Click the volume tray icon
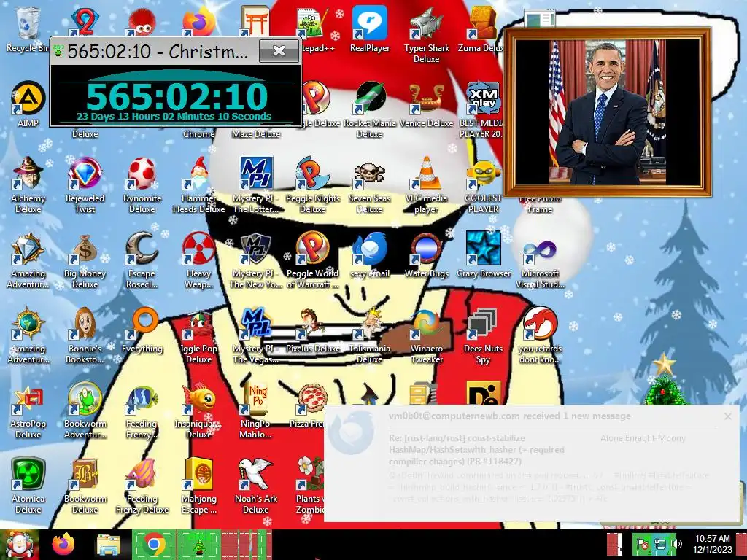The image size is (747, 560). tap(676, 544)
